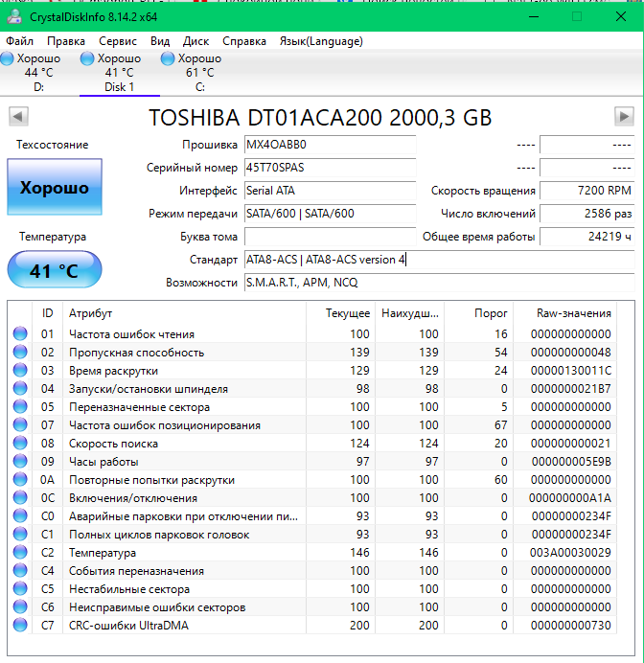Click status orb for attribute C7 CRC-ошибки UltraDMA
This screenshot has height=663, width=644.
20,625
